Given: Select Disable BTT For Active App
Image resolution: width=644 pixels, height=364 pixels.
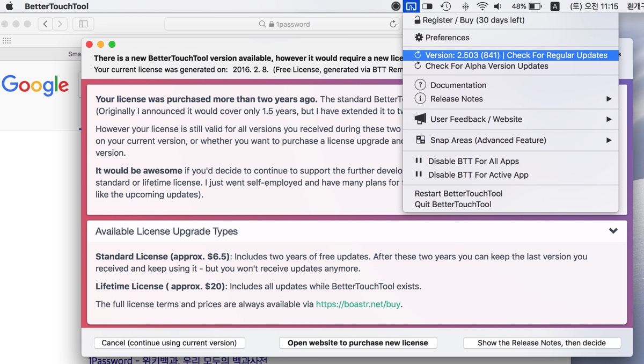Looking at the screenshot, I should 510,174.
